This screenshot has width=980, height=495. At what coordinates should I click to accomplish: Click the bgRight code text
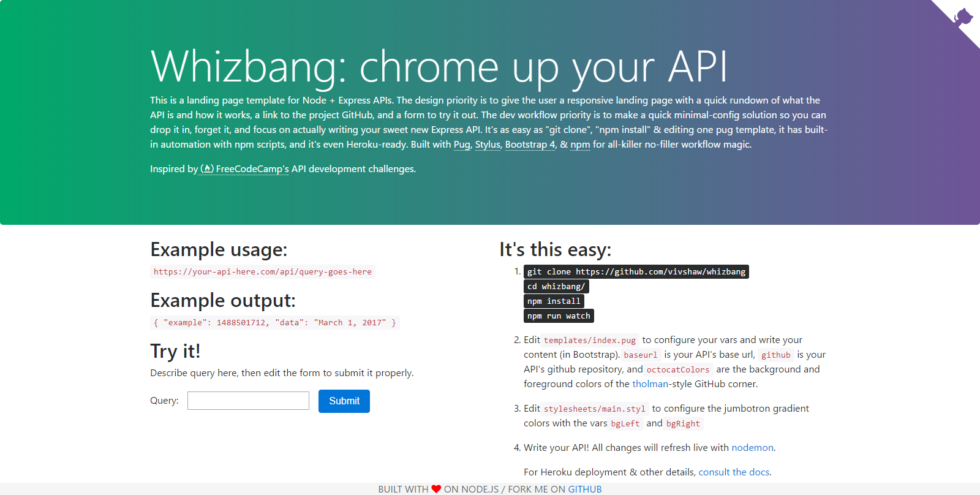pos(683,424)
